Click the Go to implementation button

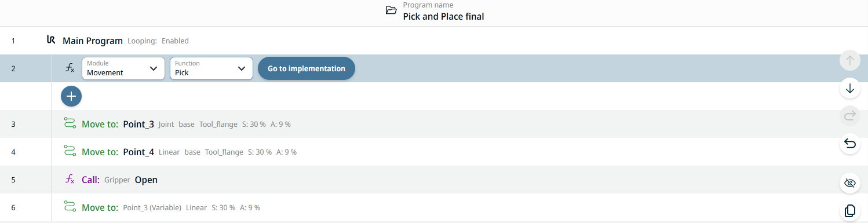[307, 68]
